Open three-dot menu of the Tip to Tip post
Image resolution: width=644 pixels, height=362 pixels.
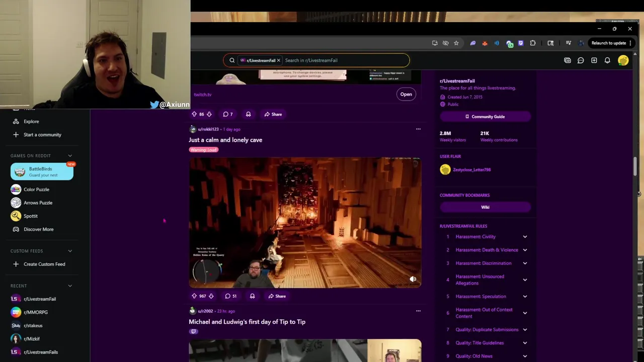pyautogui.click(x=418, y=311)
